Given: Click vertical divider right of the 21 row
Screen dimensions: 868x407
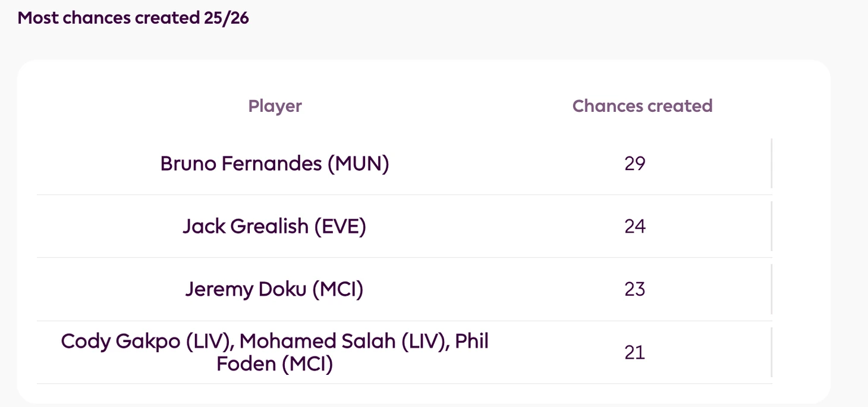Looking at the screenshot, I should click(x=772, y=352).
